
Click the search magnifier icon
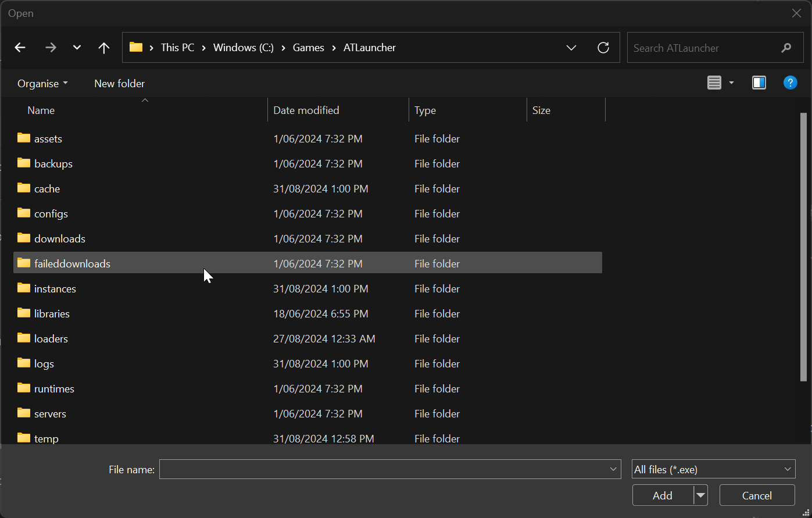[x=786, y=48]
